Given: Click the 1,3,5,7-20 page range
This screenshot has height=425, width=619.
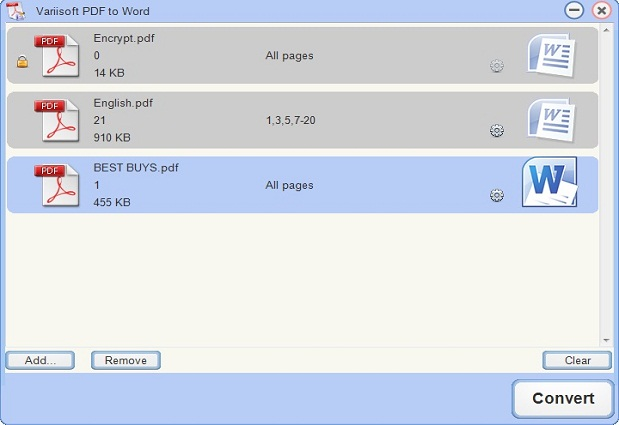Looking at the screenshot, I should tap(291, 120).
